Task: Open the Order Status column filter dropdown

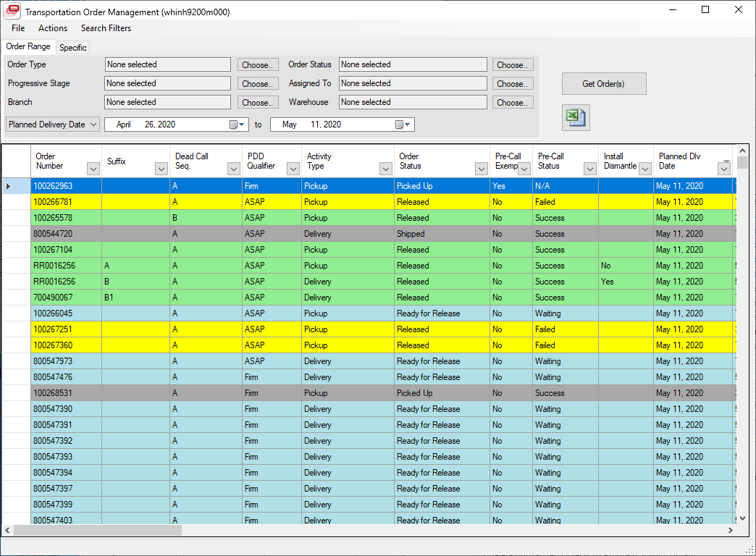Action: tap(480, 167)
